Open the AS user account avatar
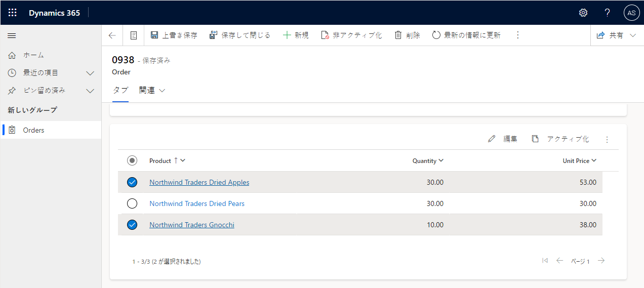The height and width of the screenshot is (288, 644). (631, 13)
